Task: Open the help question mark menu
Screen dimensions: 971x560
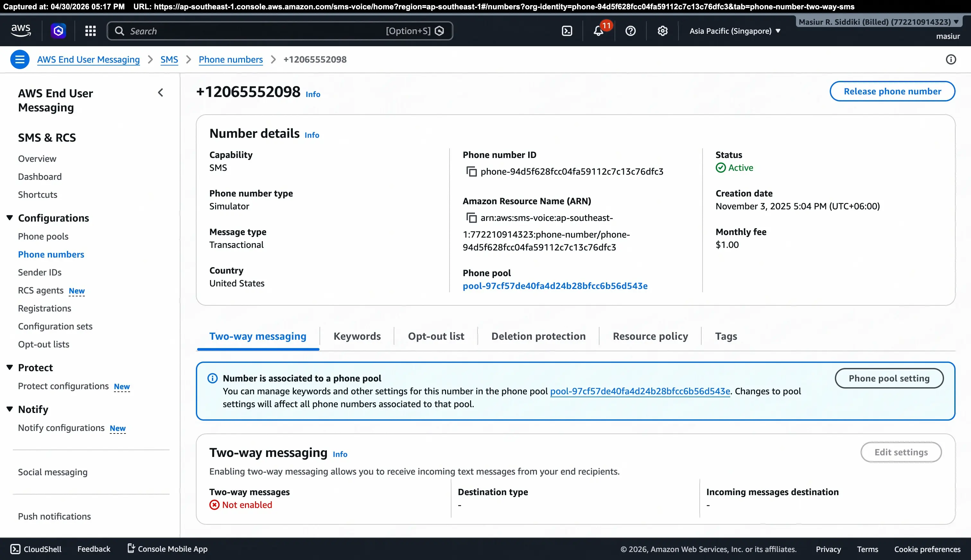Action: (x=631, y=31)
